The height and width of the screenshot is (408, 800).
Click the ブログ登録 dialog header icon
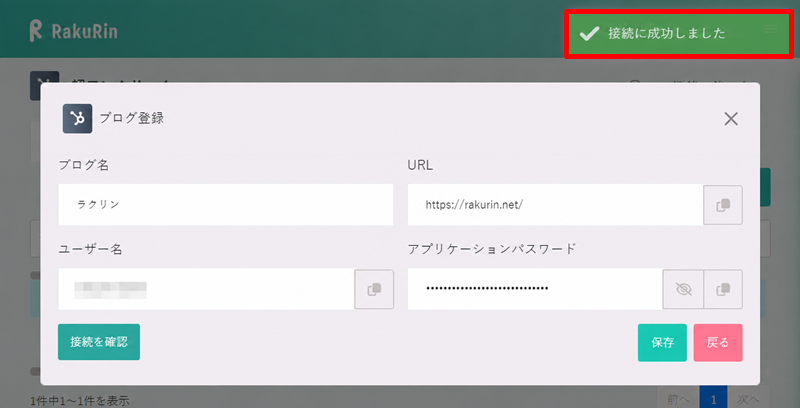78,119
